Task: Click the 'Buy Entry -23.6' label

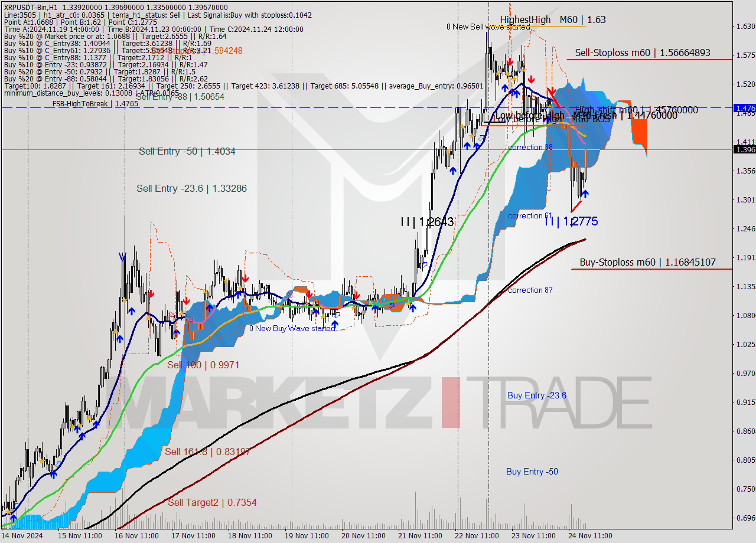Action: pyautogui.click(x=537, y=395)
